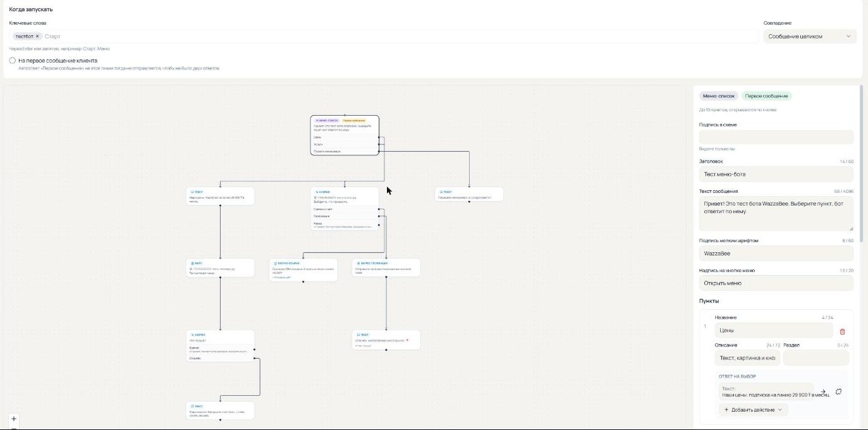Select На первое сообщение клиента radio
Screen dimensions: 868x430
coord(12,61)
